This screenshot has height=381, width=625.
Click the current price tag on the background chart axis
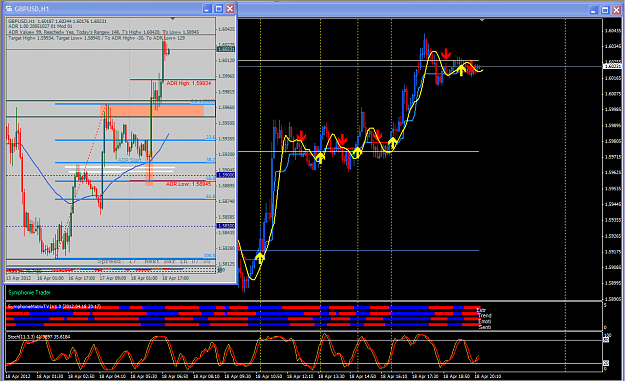(613, 66)
